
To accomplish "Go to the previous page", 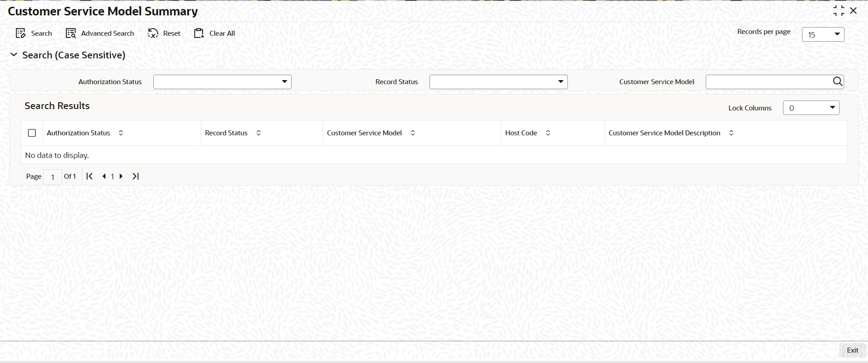I will pos(104,176).
